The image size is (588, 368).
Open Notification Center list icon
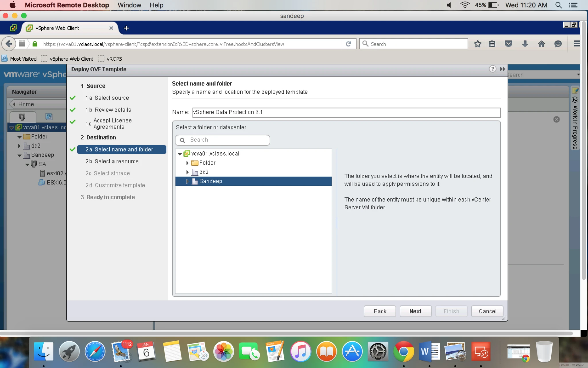[x=573, y=5]
